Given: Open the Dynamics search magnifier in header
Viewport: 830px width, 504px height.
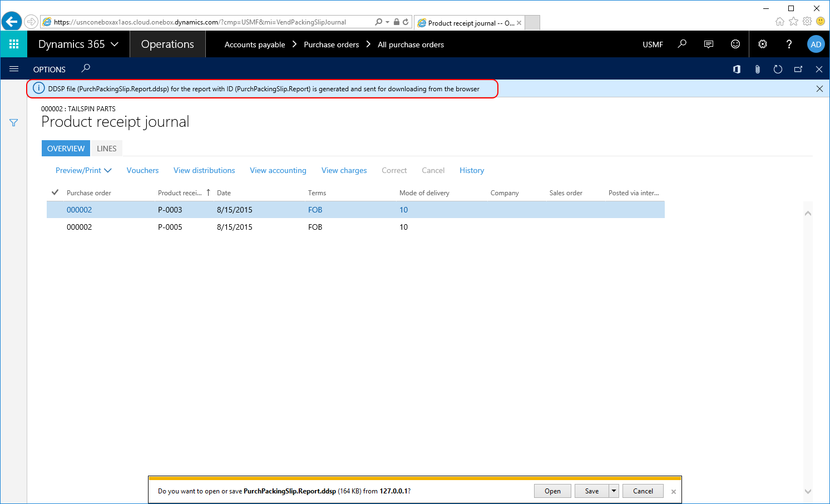Looking at the screenshot, I should 682,44.
